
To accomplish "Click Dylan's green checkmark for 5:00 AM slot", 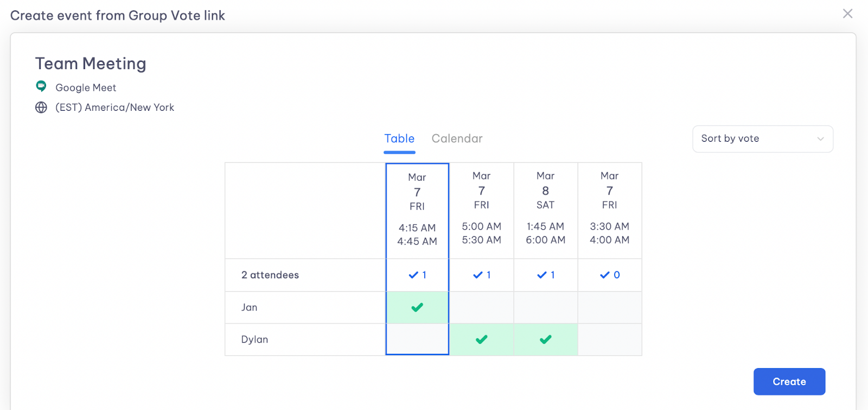I will click(482, 339).
